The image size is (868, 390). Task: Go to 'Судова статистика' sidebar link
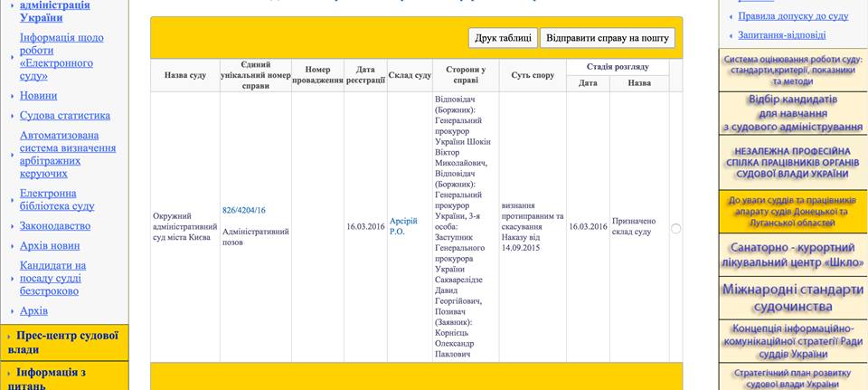(x=65, y=116)
